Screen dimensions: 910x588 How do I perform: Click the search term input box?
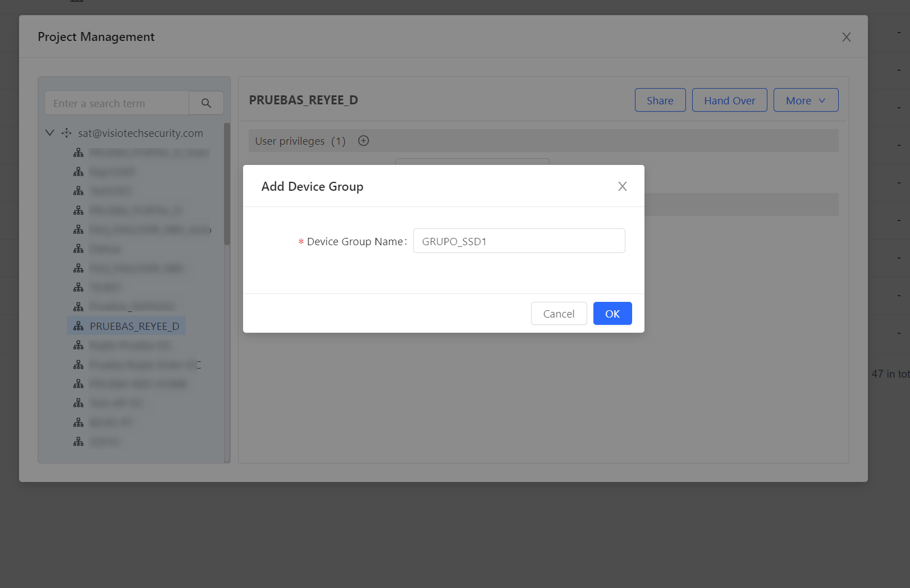117,103
